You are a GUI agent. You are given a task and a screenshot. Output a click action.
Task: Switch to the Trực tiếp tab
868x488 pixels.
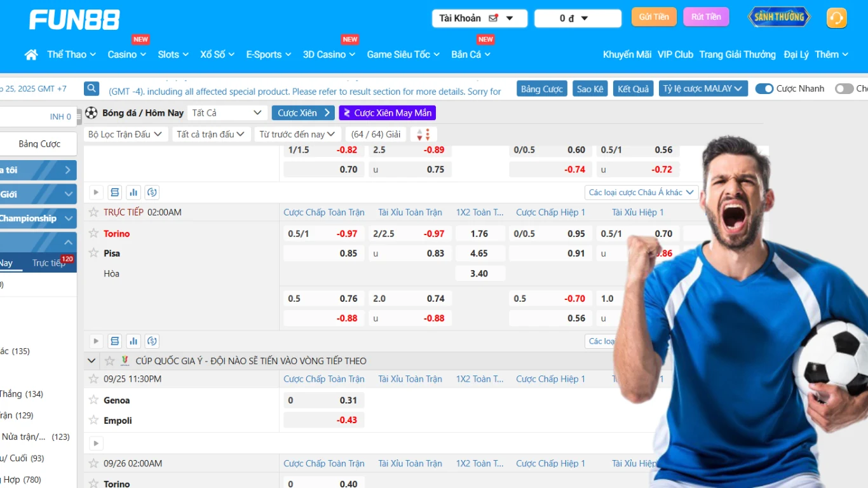pyautogui.click(x=50, y=263)
